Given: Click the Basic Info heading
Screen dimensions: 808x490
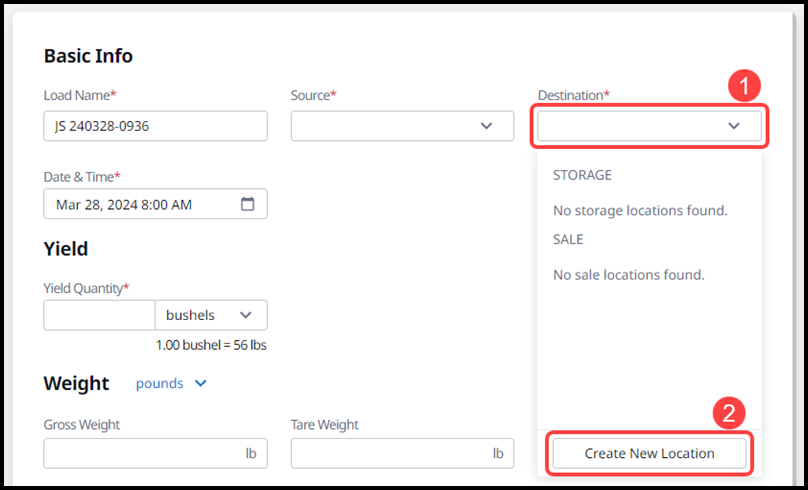Looking at the screenshot, I should pyautogui.click(x=88, y=56).
